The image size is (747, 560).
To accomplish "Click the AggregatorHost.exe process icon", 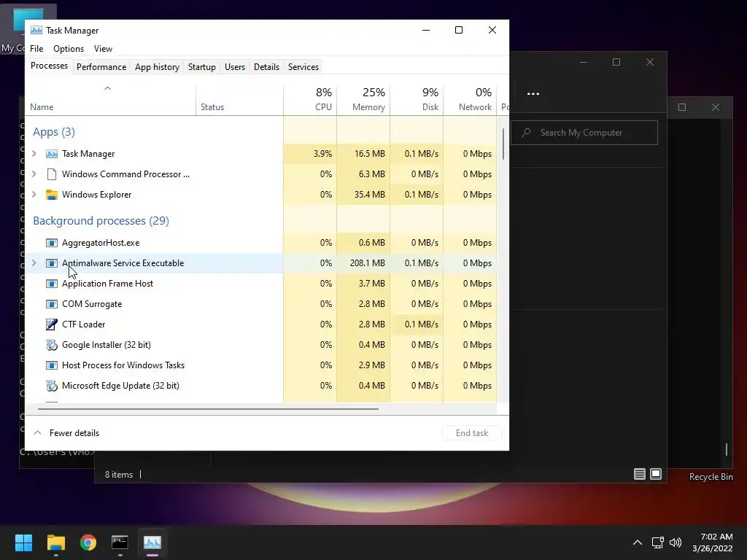I will pyautogui.click(x=52, y=243).
